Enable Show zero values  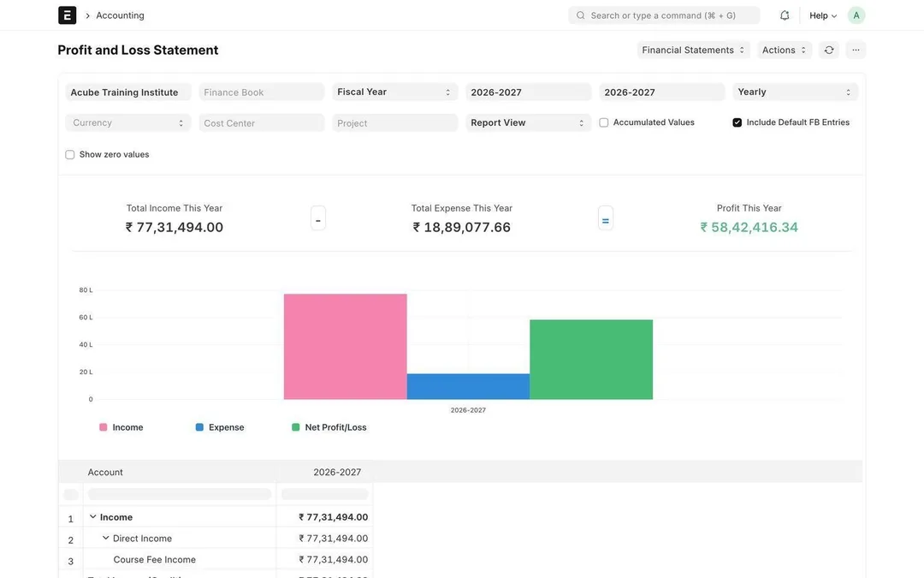[69, 154]
